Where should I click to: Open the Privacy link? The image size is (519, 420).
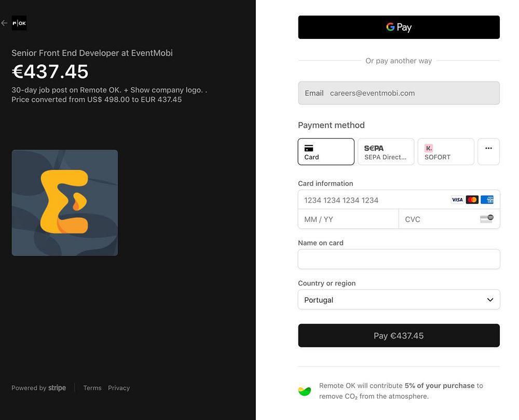119,388
